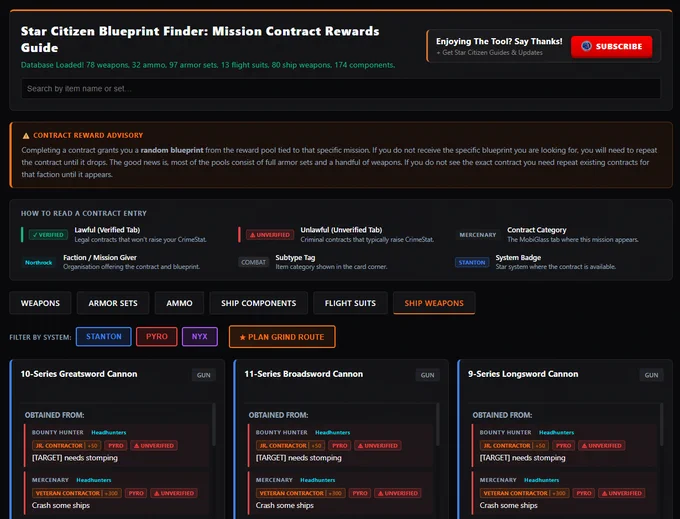The width and height of the screenshot is (680, 519).
Task: Click Unverified badge in Broadsword bounty hunter entry
Action: click(377, 445)
